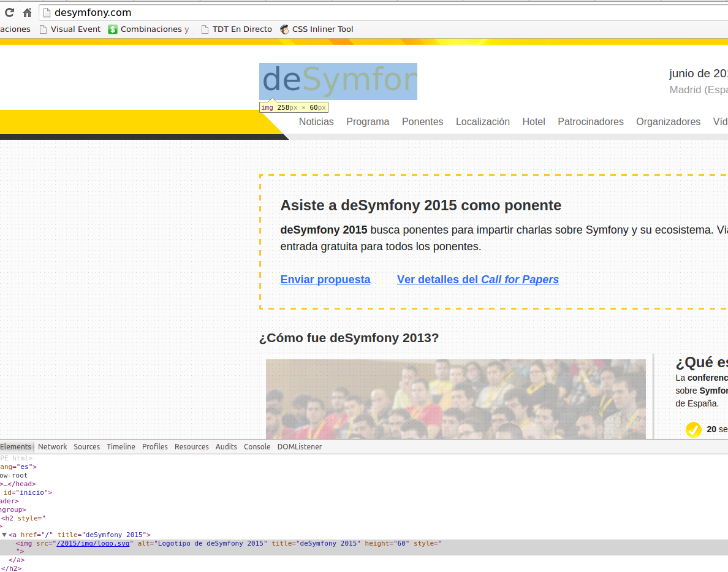
Task: Open the CSS Inliner Tool bookmark
Action: tap(317, 29)
